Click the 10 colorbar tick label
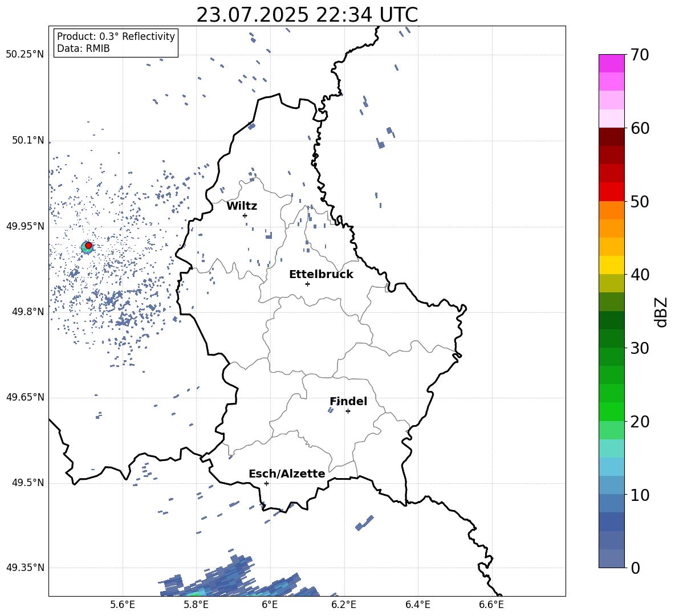Screen dimensions: 675x616 (640, 495)
